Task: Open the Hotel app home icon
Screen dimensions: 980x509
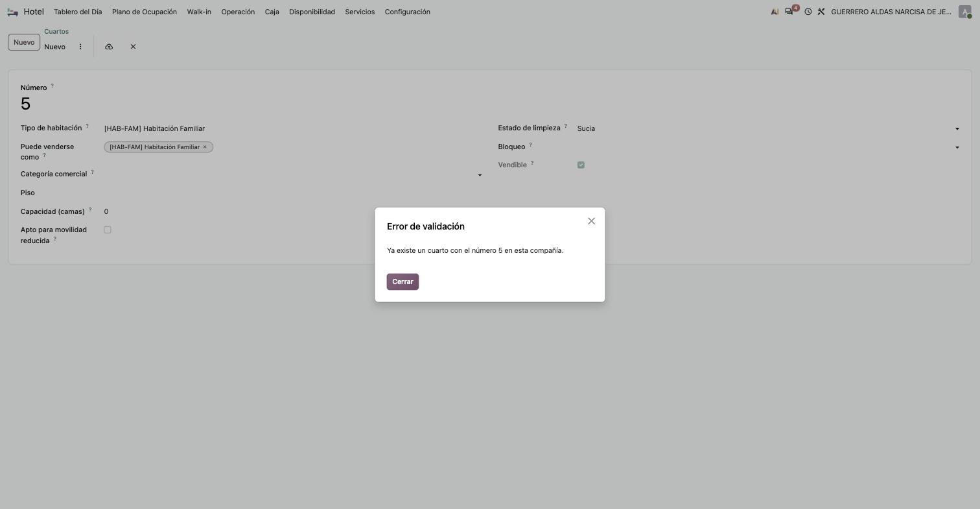Action: tap(12, 12)
